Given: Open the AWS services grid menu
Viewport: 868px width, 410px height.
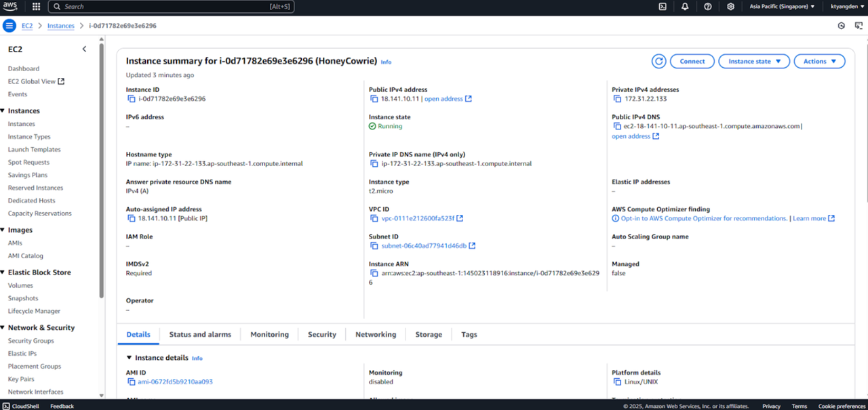Looking at the screenshot, I should pos(36,7).
